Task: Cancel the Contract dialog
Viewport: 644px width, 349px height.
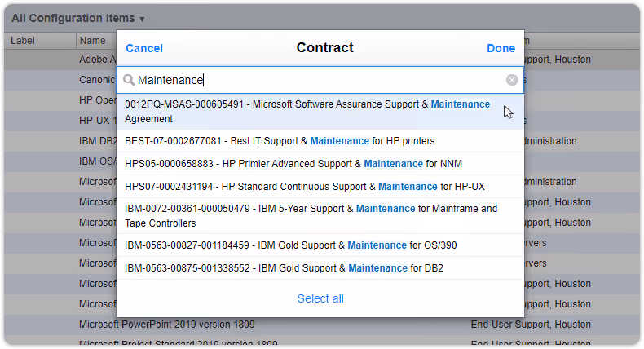Action: click(x=144, y=48)
